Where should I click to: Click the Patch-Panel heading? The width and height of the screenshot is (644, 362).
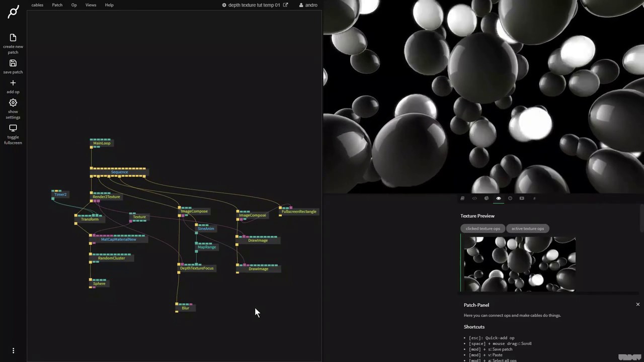coord(476,305)
